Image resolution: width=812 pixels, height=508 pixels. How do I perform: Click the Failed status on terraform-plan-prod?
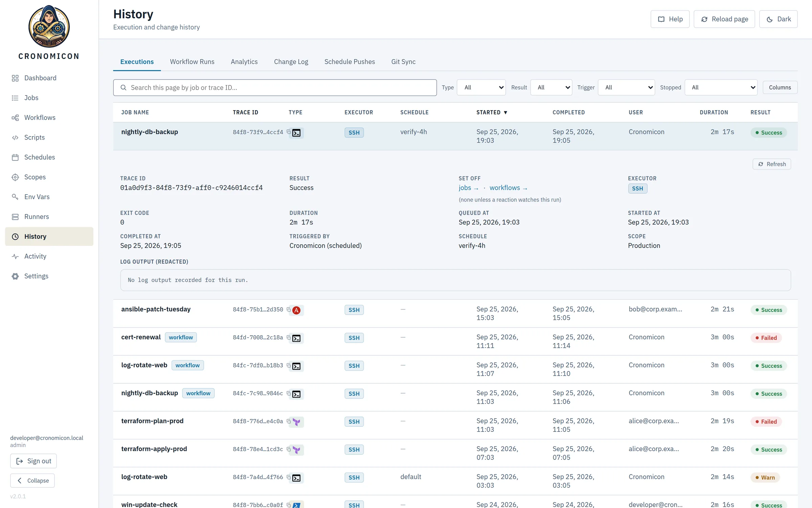tap(766, 422)
